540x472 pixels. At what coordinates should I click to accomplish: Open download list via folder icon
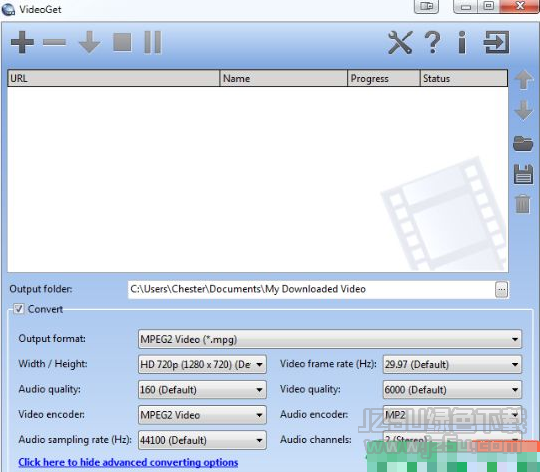(523, 144)
